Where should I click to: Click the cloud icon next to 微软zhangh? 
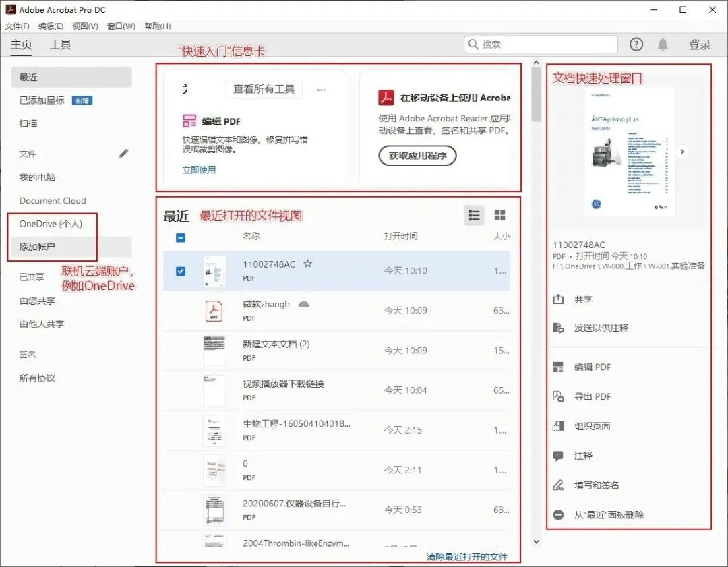303,304
